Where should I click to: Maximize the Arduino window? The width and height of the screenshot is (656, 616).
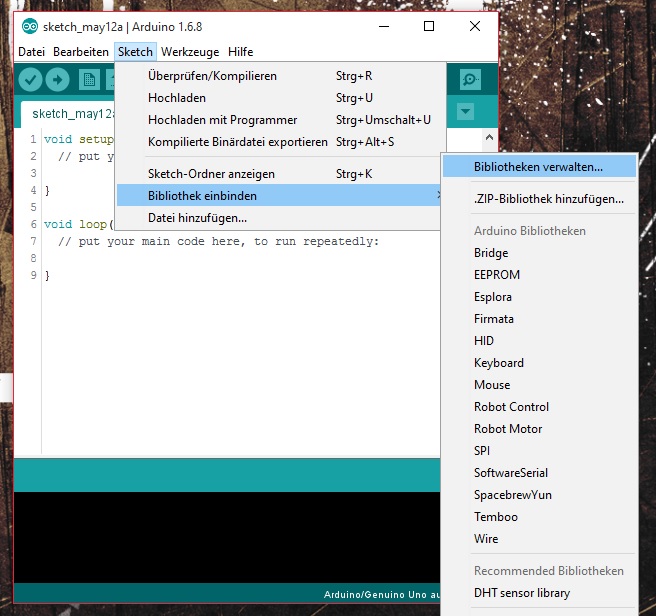click(x=429, y=26)
